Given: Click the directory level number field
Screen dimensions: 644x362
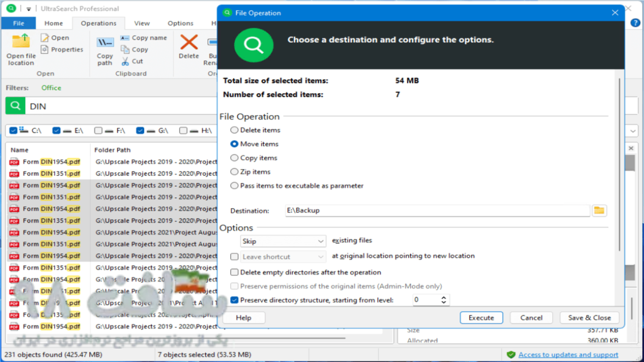Looking at the screenshot, I should [426, 300].
